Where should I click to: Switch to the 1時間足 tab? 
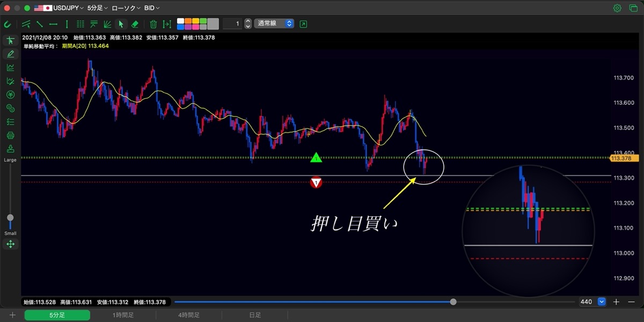(x=123, y=315)
